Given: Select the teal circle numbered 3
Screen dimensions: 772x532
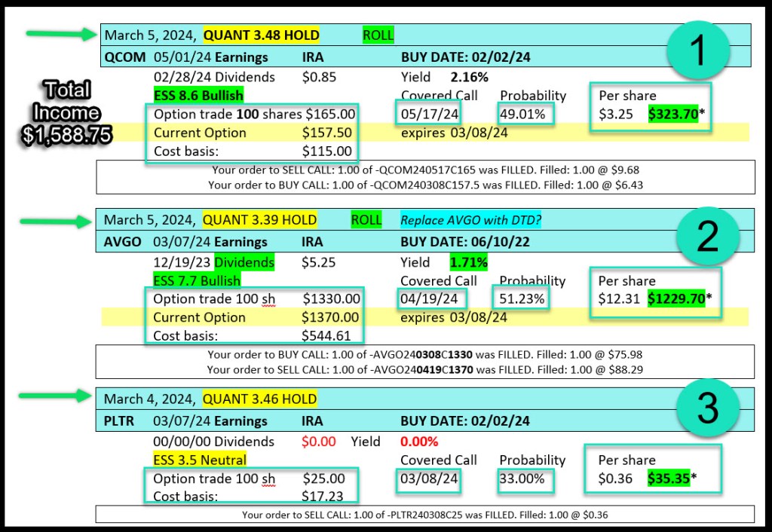Looking at the screenshot, I should (706, 412).
